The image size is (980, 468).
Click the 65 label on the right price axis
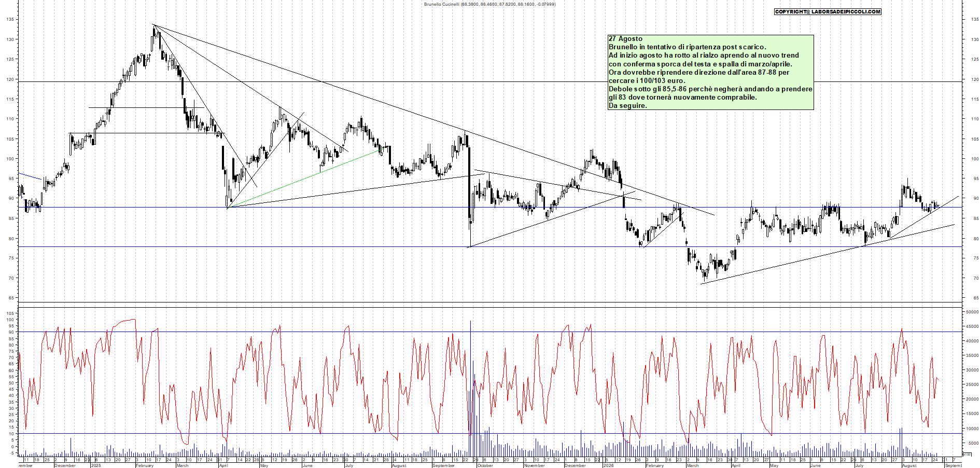(x=975, y=298)
